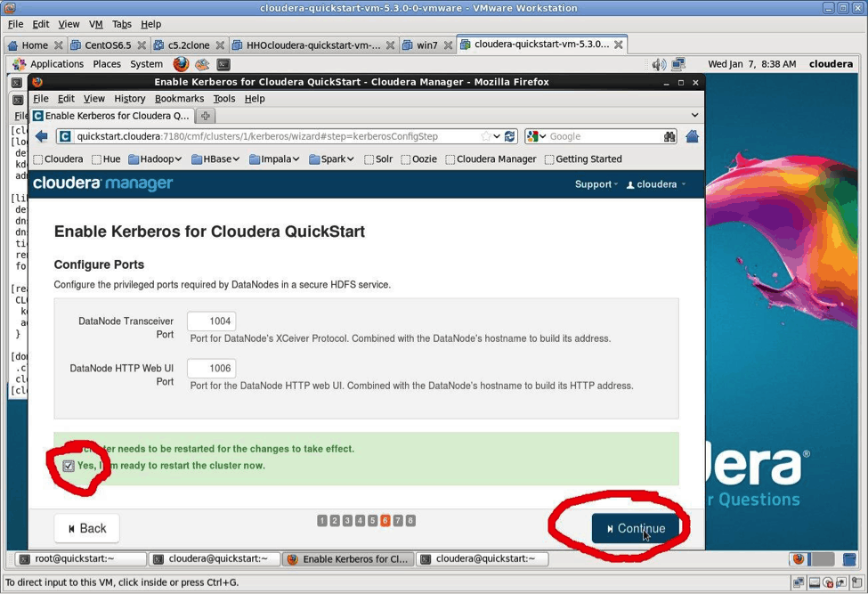Expand the cloudera user menu
Viewport: 868px width, 594px height.
pos(656,184)
